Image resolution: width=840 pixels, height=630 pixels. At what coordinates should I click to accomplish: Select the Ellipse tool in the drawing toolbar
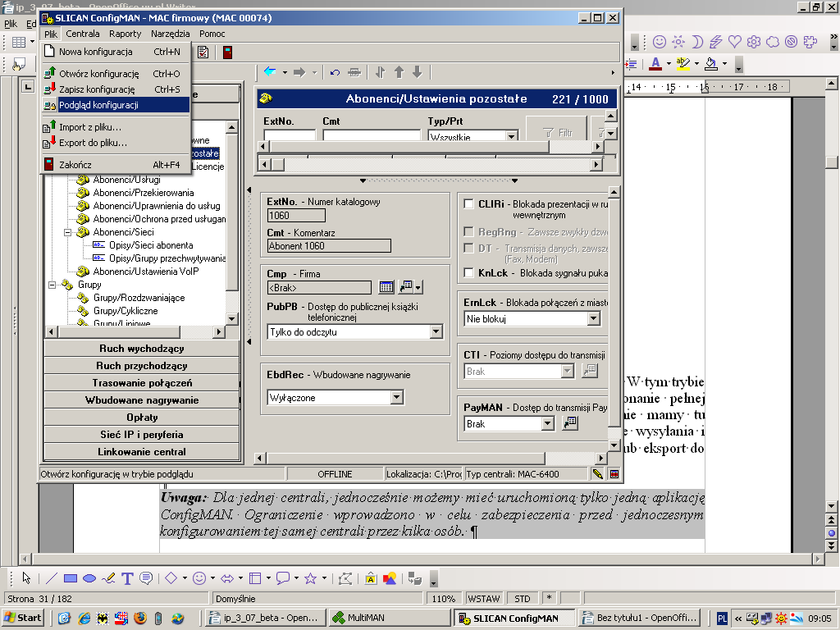(x=89, y=578)
